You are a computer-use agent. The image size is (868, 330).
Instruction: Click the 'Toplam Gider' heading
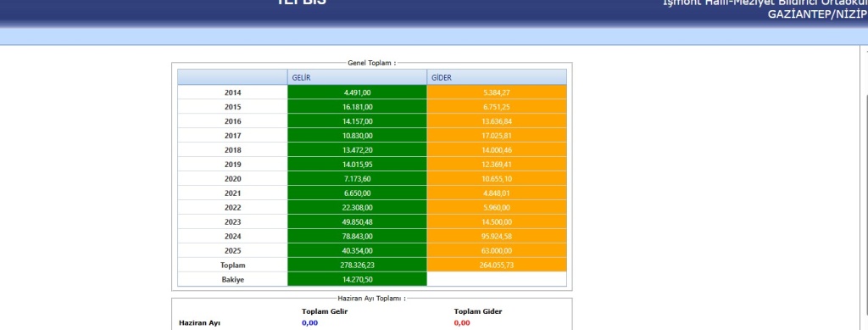[478, 311]
